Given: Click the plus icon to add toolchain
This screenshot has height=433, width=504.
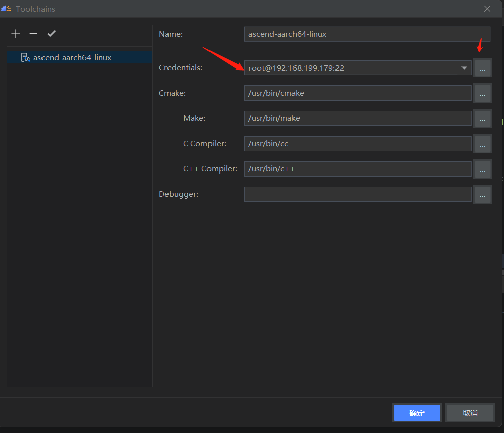Looking at the screenshot, I should pyautogui.click(x=16, y=34).
